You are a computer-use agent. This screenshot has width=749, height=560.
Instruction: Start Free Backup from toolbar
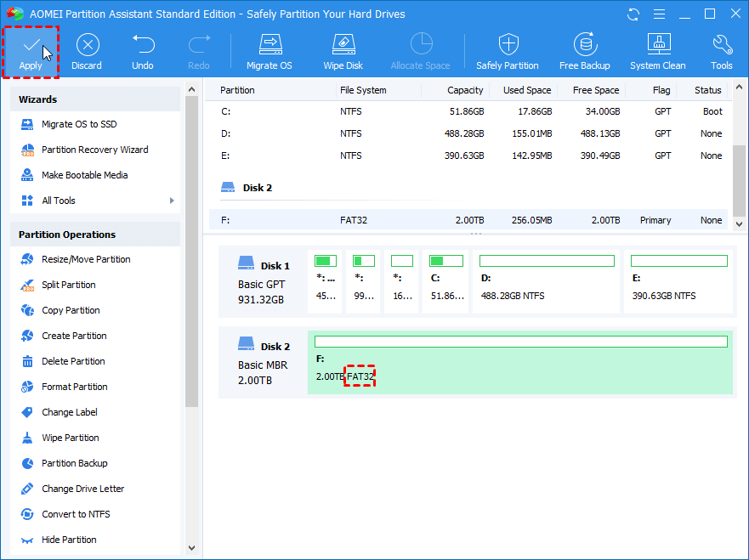coord(585,44)
